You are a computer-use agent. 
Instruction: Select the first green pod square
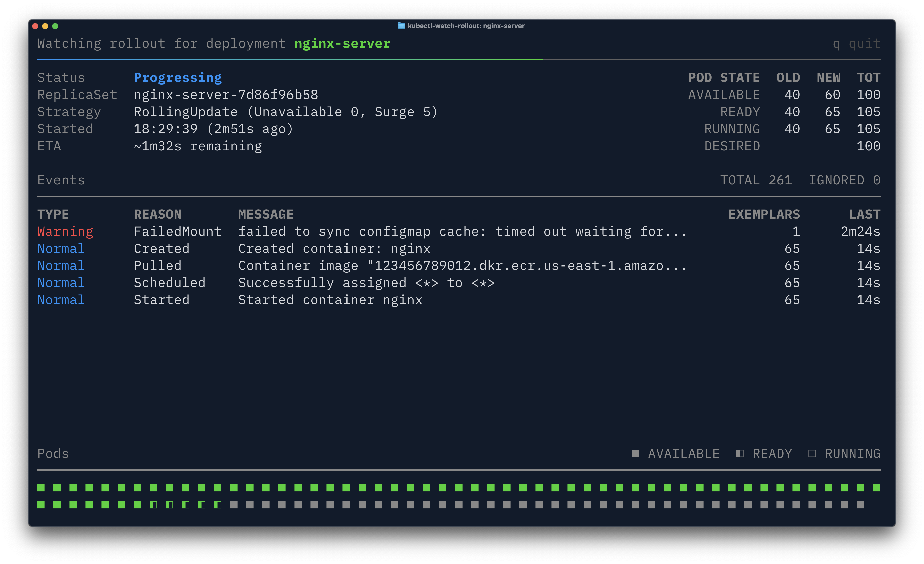point(41,487)
